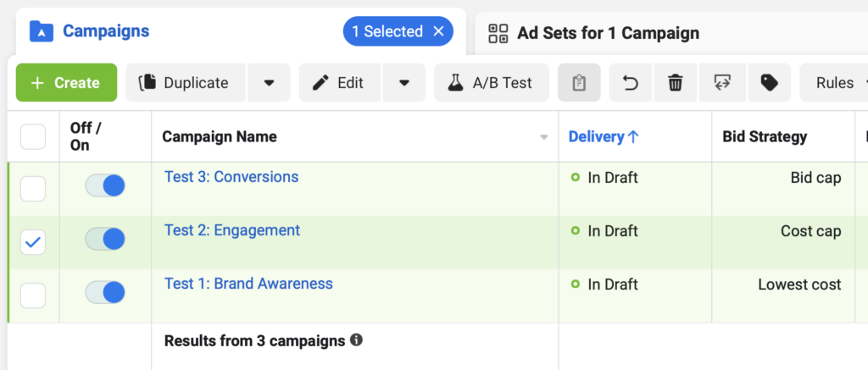Click the Results from 3 campaigns text
Image resolution: width=868 pixels, height=370 pixels.
click(x=254, y=340)
